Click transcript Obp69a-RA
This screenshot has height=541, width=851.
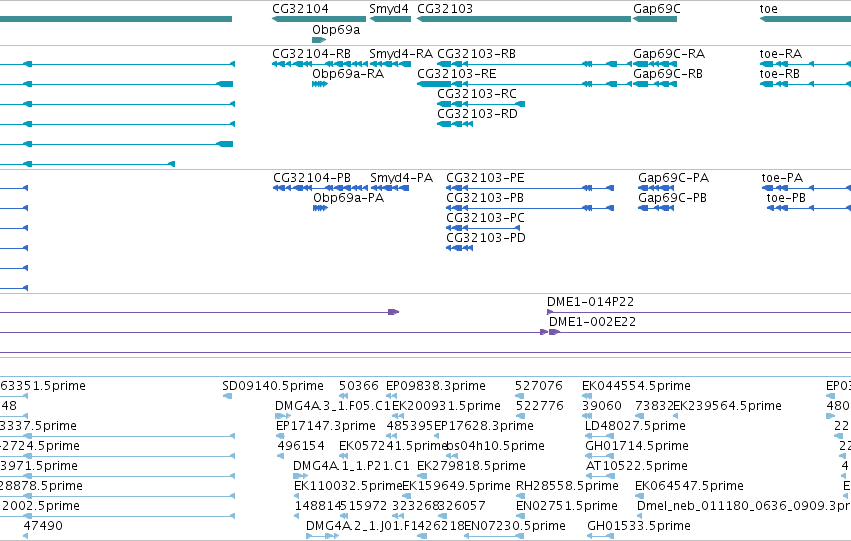(348, 74)
